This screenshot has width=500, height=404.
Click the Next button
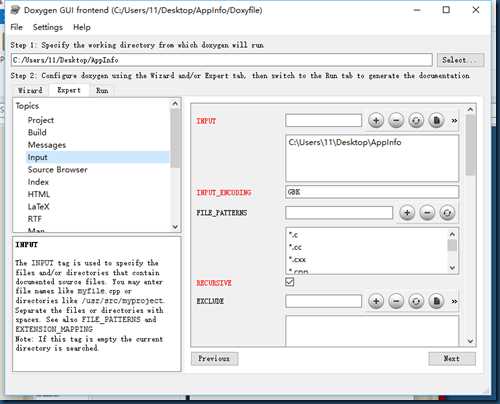[x=452, y=359]
